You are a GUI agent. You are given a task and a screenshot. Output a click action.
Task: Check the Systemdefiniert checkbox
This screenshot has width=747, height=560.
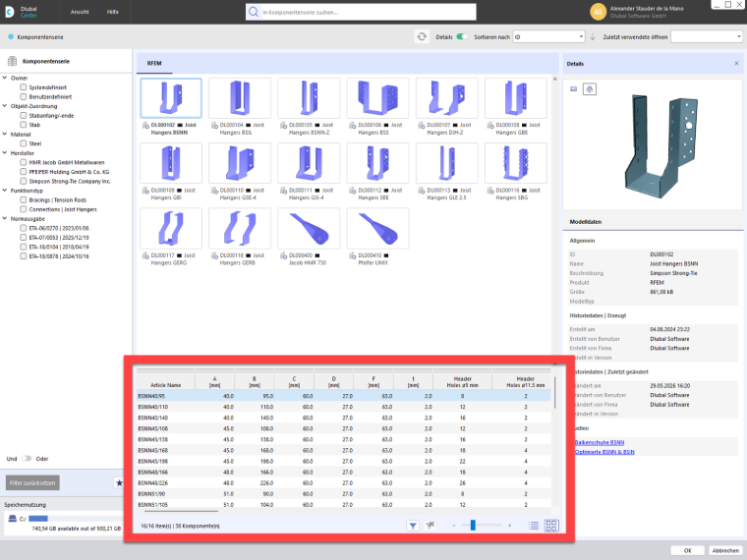pyautogui.click(x=23, y=87)
